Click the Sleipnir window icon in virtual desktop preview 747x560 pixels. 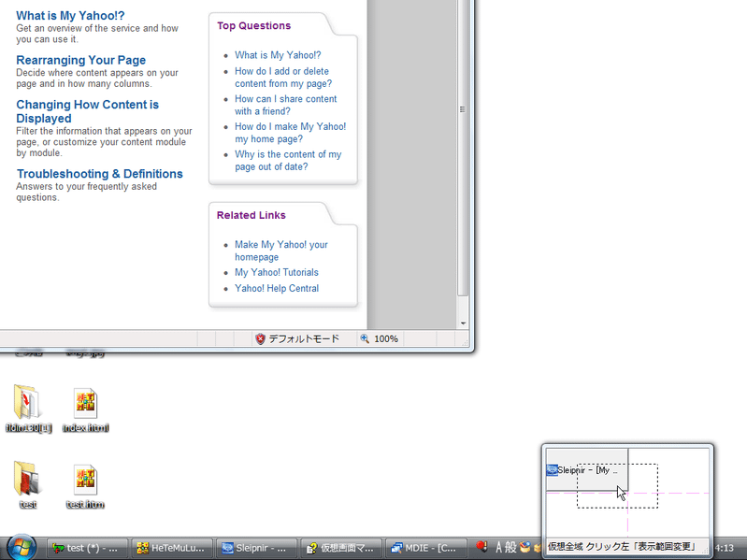coord(552,470)
